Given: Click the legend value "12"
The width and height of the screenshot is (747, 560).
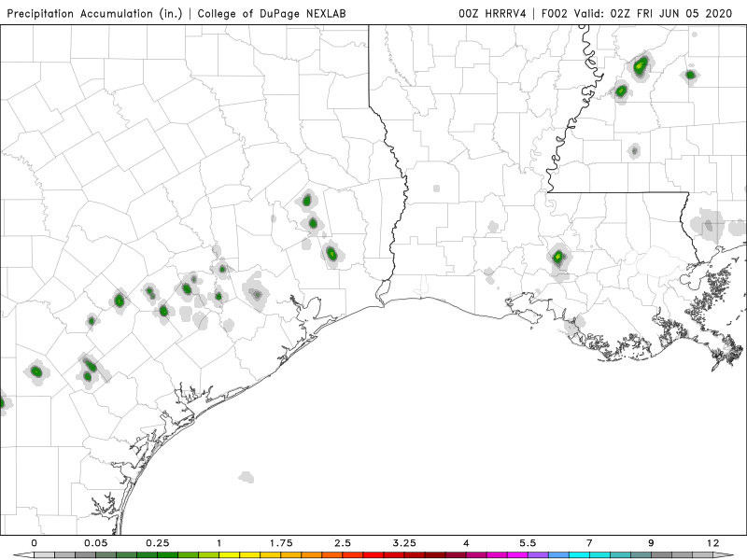Looking at the screenshot, I should 712,543.
